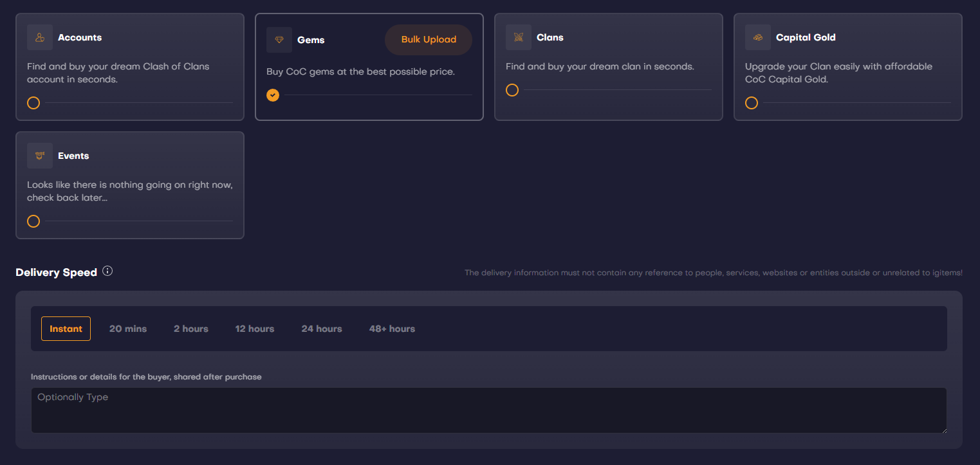This screenshot has width=980, height=465.
Task: Click the Clans crossed-swords icon
Action: coord(519,37)
